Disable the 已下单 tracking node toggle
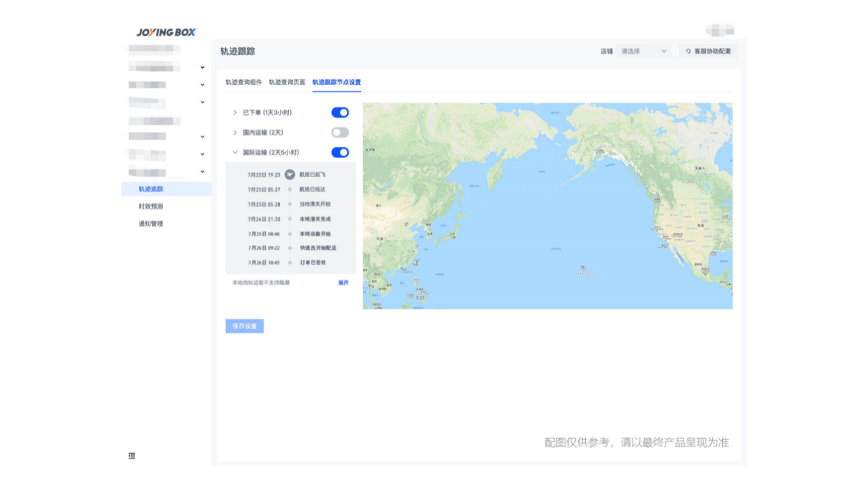This screenshot has height=488, width=868. coord(339,112)
